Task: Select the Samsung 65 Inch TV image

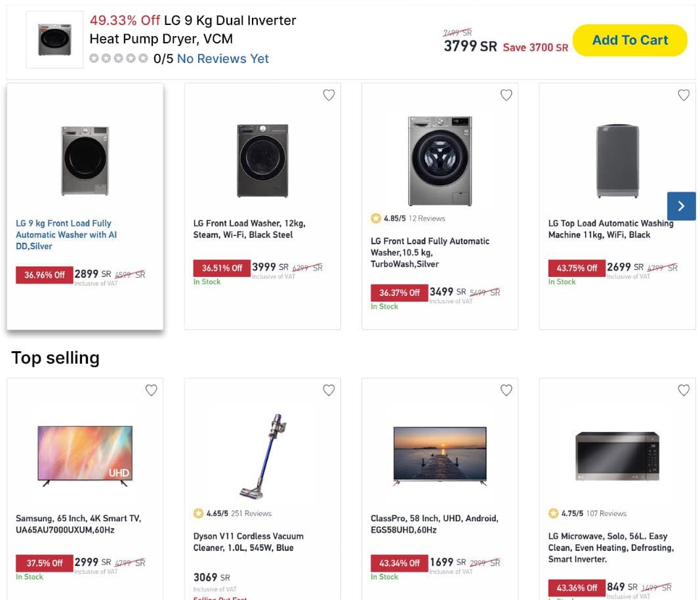Action: point(85,456)
